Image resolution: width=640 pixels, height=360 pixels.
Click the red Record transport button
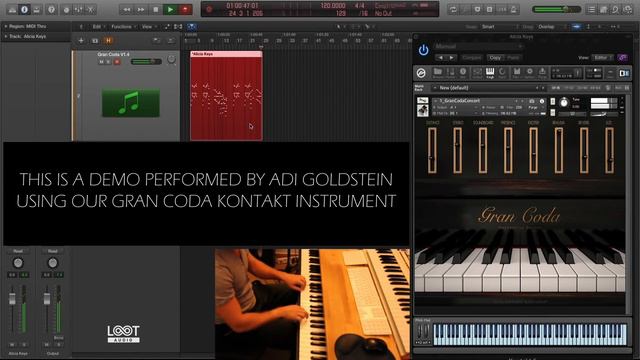(185, 9)
